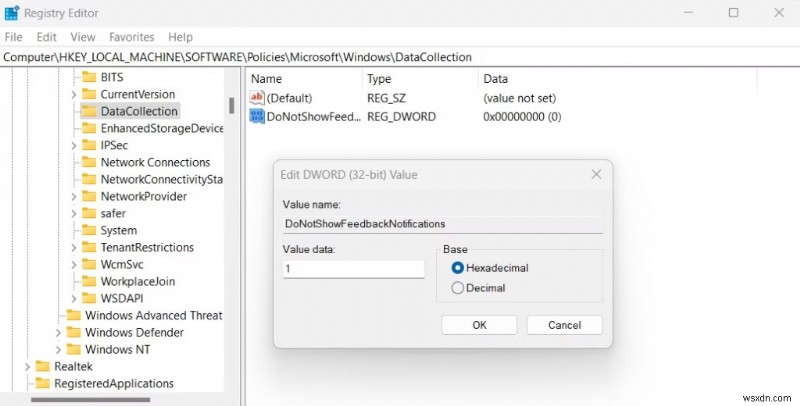Click the (value not set) data cell
Screen dimensions: 800x406
coord(519,98)
